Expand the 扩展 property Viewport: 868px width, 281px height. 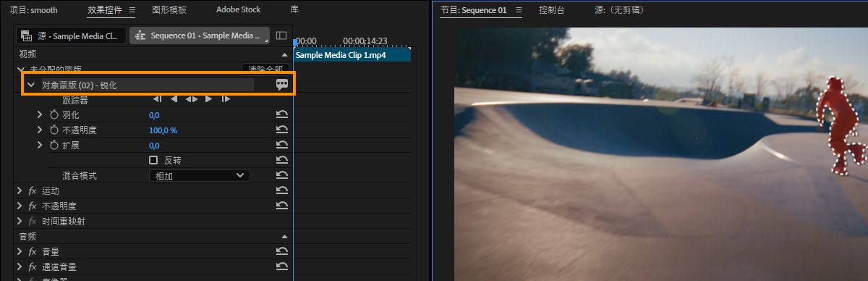coord(41,145)
